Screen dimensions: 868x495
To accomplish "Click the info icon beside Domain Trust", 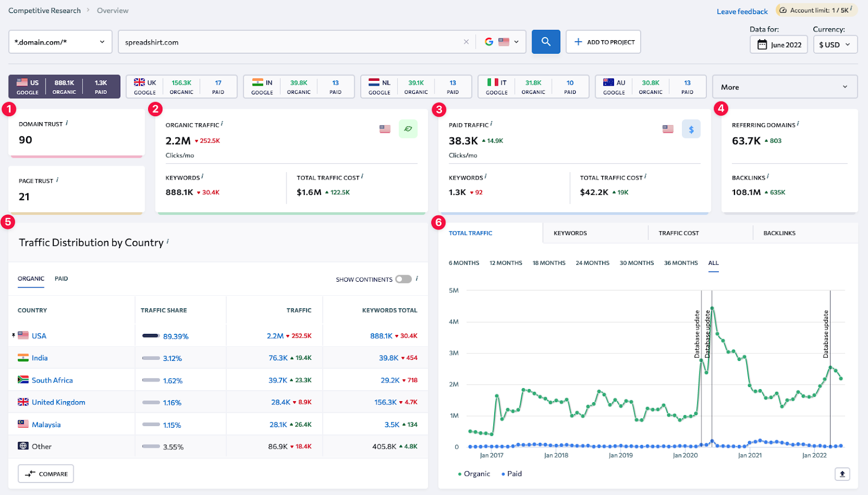I will click(67, 123).
